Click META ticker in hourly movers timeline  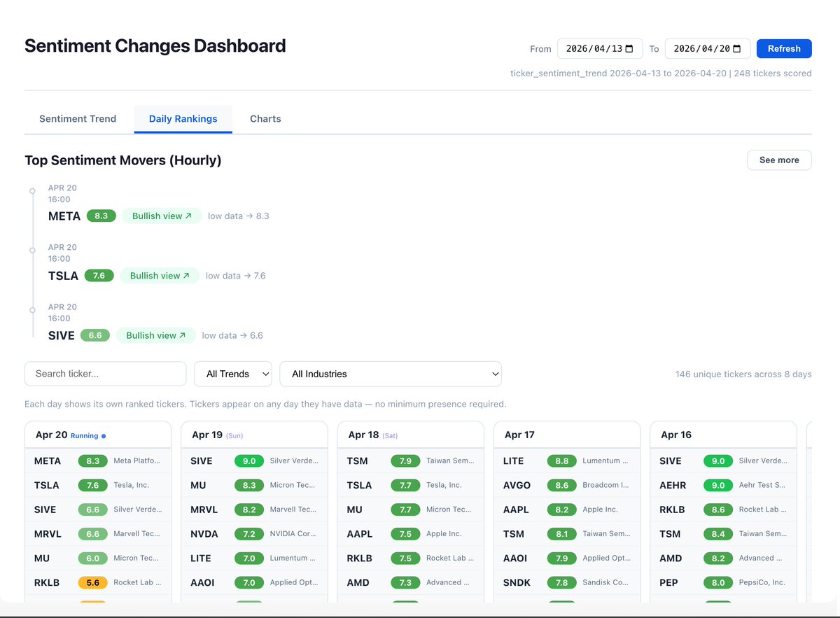(x=64, y=216)
